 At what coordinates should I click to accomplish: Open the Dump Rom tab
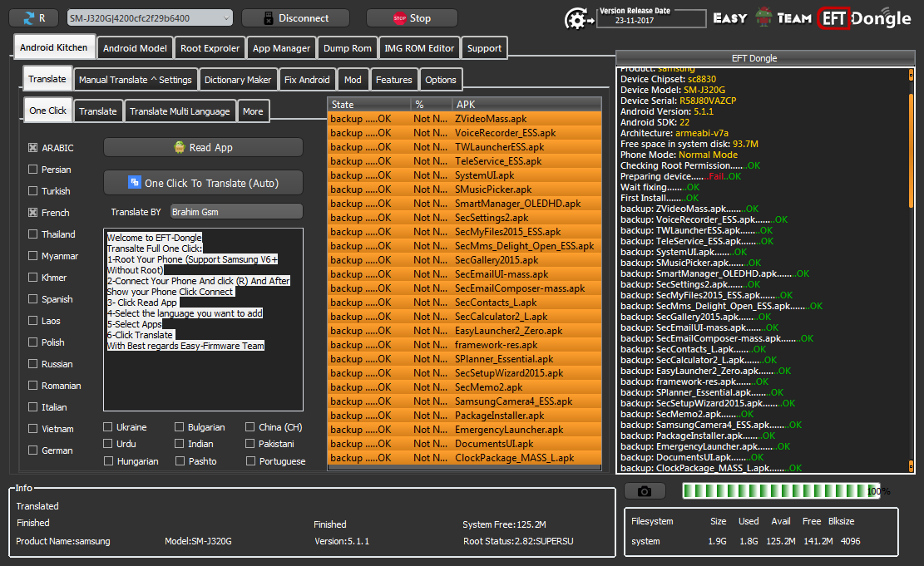coord(347,48)
